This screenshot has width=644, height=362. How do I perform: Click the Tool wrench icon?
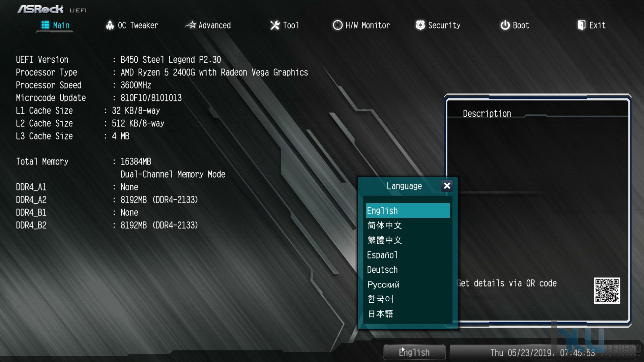pyautogui.click(x=275, y=25)
